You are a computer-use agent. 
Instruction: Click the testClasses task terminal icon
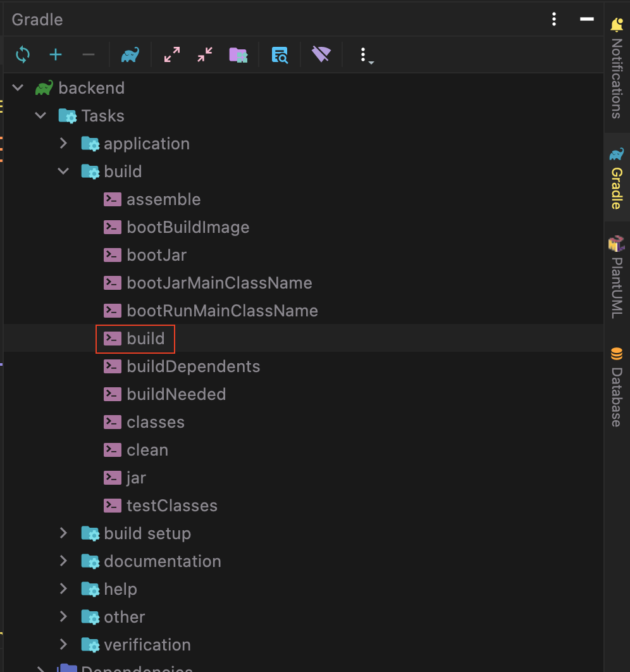113,506
